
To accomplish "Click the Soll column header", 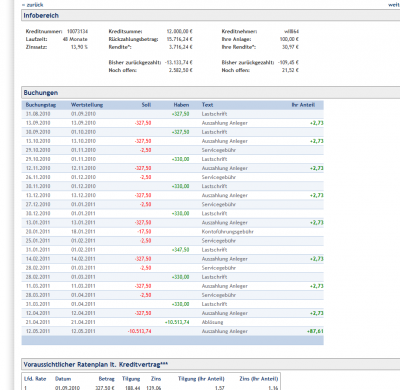I will click(146, 105).
